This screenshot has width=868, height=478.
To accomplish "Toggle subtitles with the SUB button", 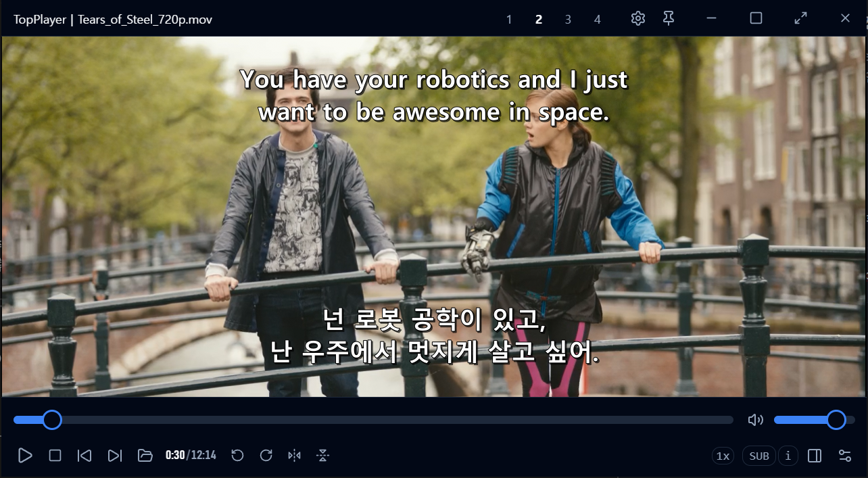I will tap(759, 456).
